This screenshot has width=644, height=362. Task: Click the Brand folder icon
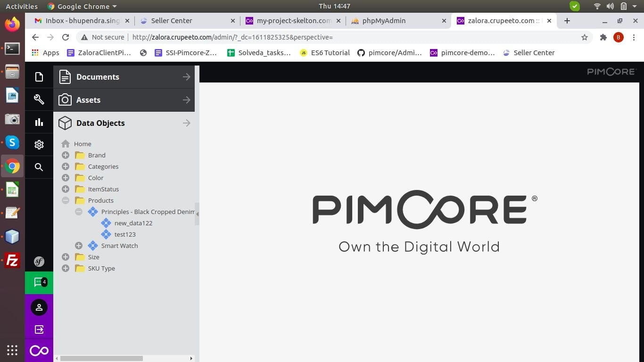coord(80,155)
